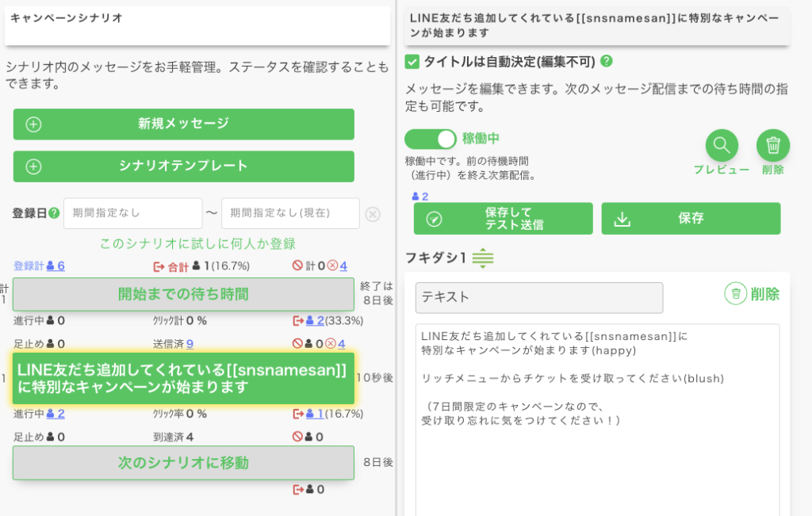The height and width of the screenshot is (516, 812).
Task: Click the help icon beside 登録日
Action: point(54,213)
